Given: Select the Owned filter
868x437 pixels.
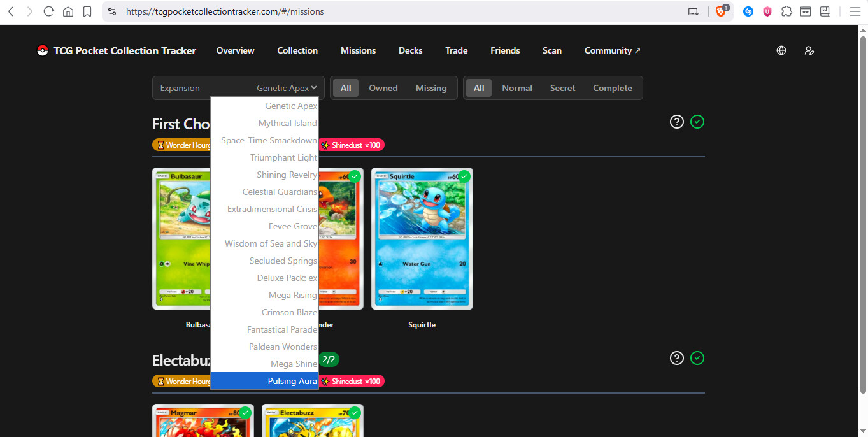Looking at the screenshot, I should pyautogui.click(x=383, y=88).
